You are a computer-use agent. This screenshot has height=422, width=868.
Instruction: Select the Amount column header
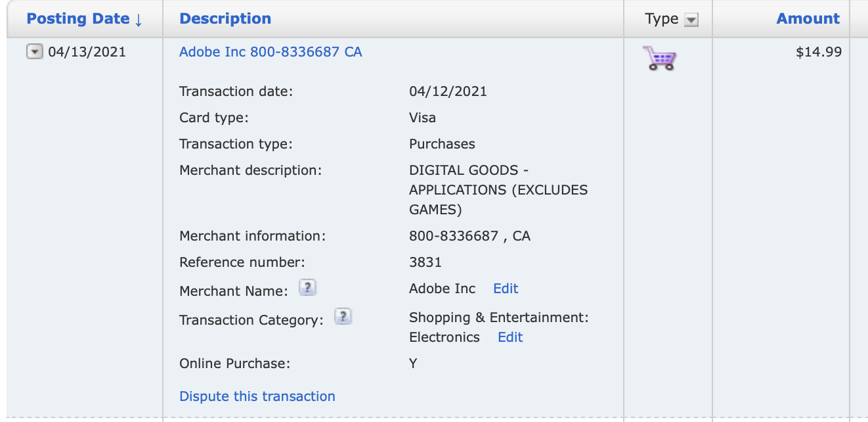(x=808, y=18)
